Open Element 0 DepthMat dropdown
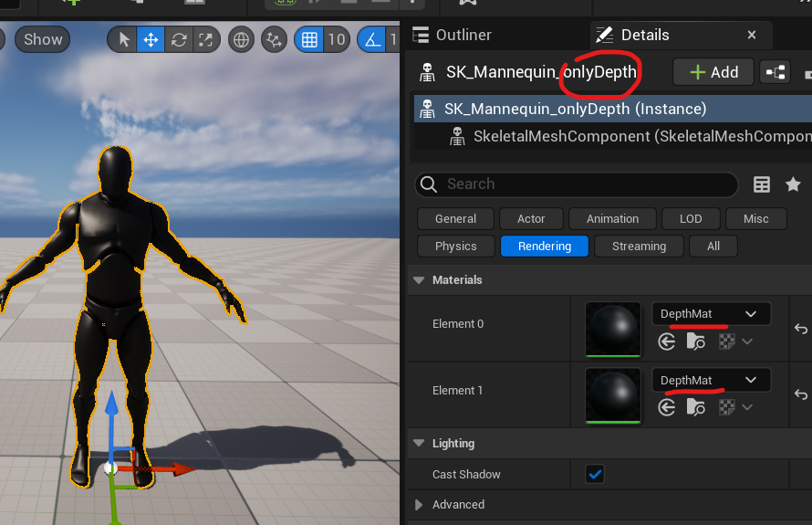The width and height of the screenshot is (812, 525). (711, 313)
